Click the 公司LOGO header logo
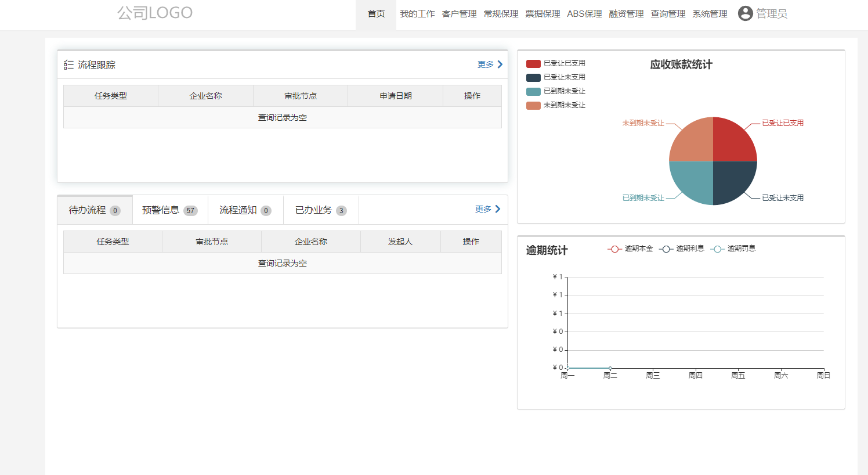Screen dimensions: 868x475 pos(155,13)
